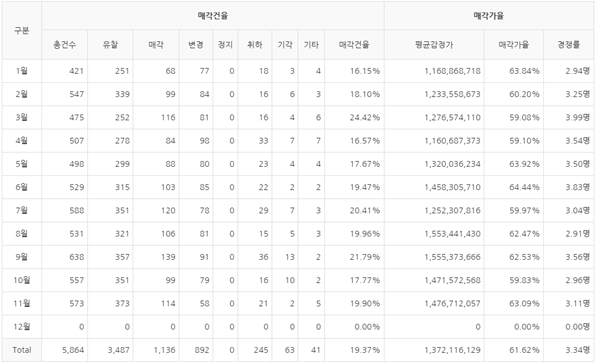The image size is (596, 363).
Task: Click the 취하 column header
Action: coord(255,45)
